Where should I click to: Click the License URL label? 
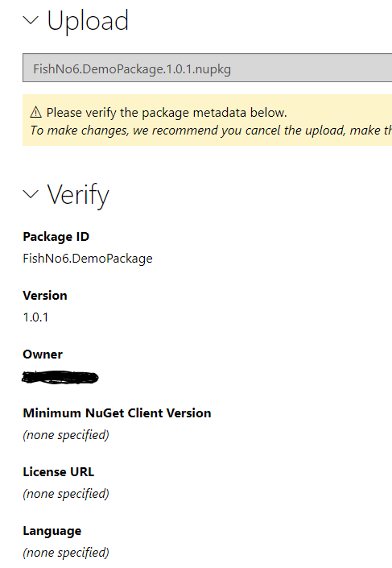click(x=59, y=472)
